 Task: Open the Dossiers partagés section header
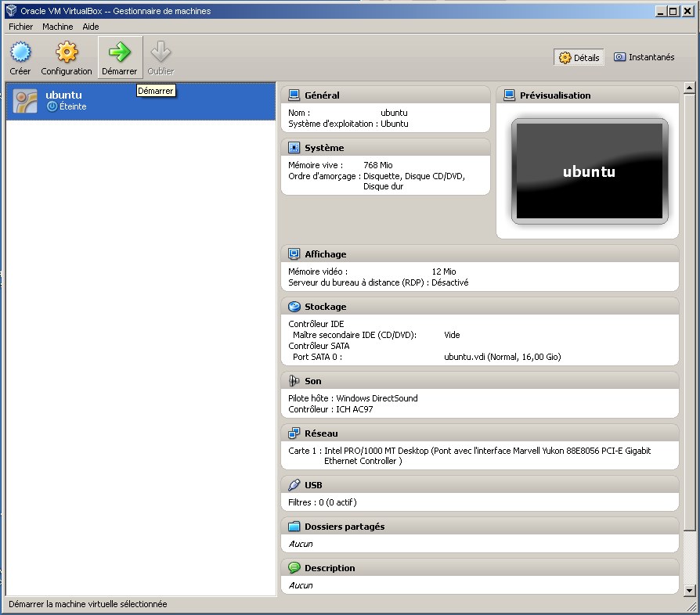point(345,527)
